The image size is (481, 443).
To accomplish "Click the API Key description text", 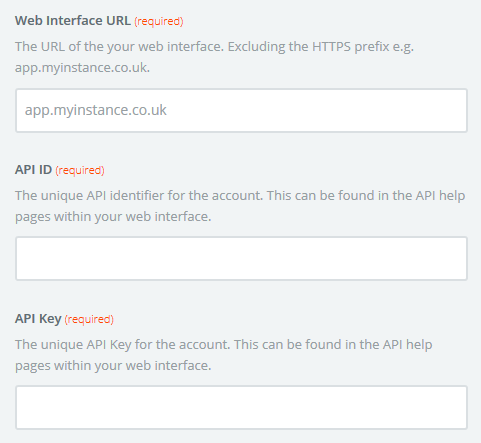I will coord(224,355).
